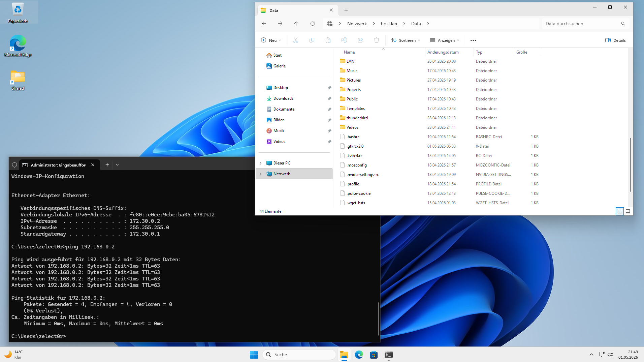This screenshot has height=362, width=644.
Task: Open the Sortieren dropdown
Action: [x=406, y=40]
